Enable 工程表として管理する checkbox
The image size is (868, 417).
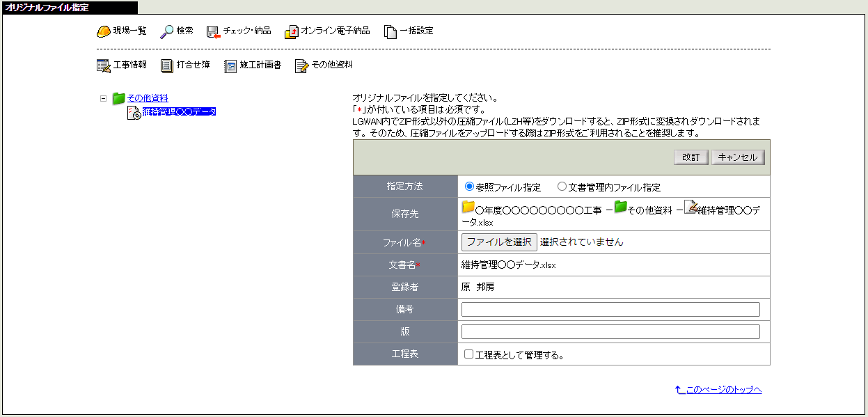pyautogui.click(x=469, y=354)
